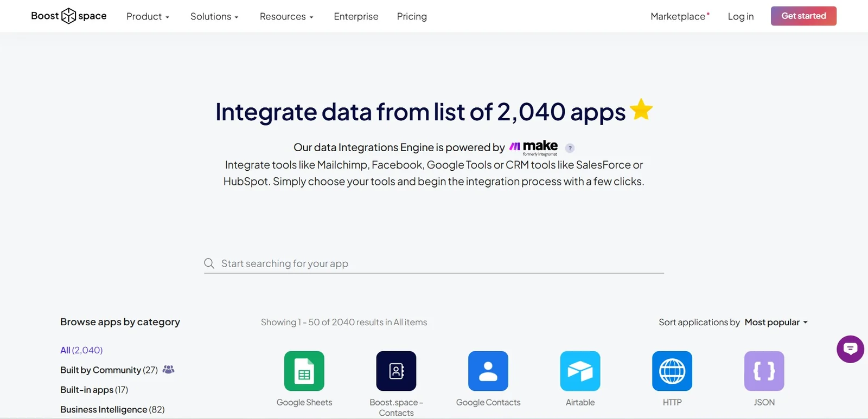
Task: Click the search magnifier icon
Action: tap(209, 263)
